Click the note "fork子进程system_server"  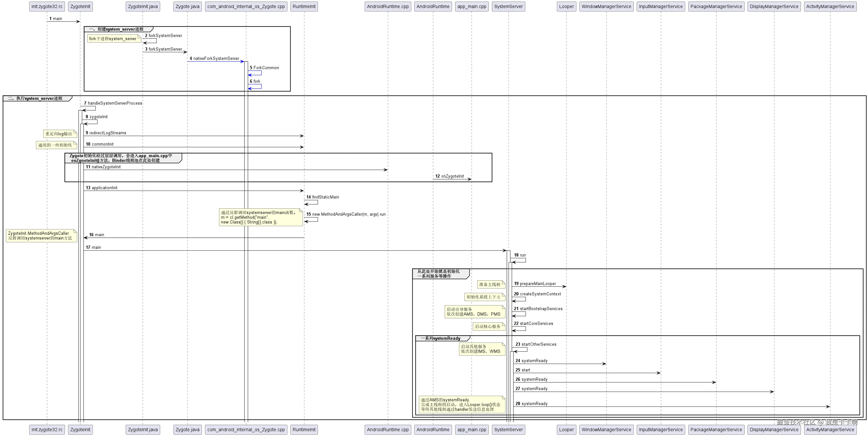point(113,39)
